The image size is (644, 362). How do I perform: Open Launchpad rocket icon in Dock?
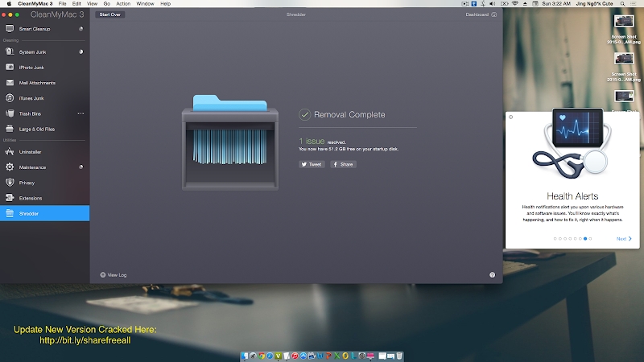[x=253, y=356]
